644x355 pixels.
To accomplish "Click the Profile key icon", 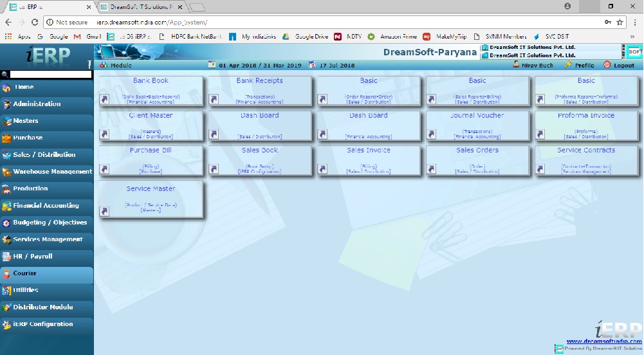I will click(x=568, y=65).
